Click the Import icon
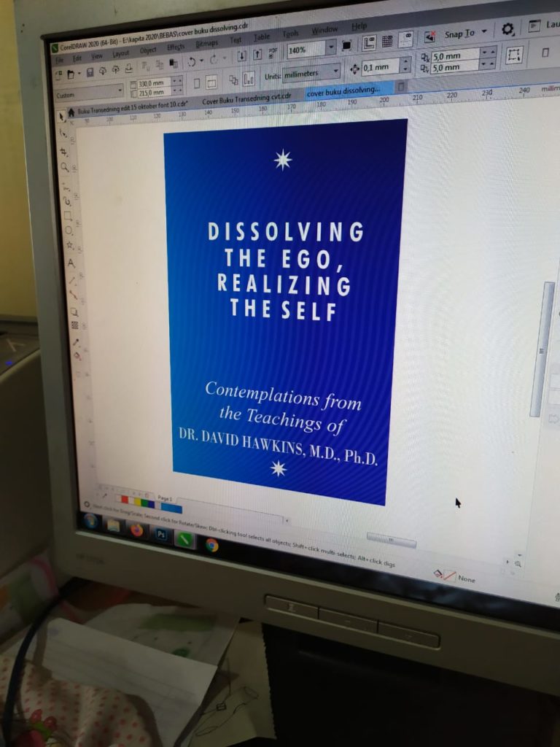560x747 pixels. point(242,55)
